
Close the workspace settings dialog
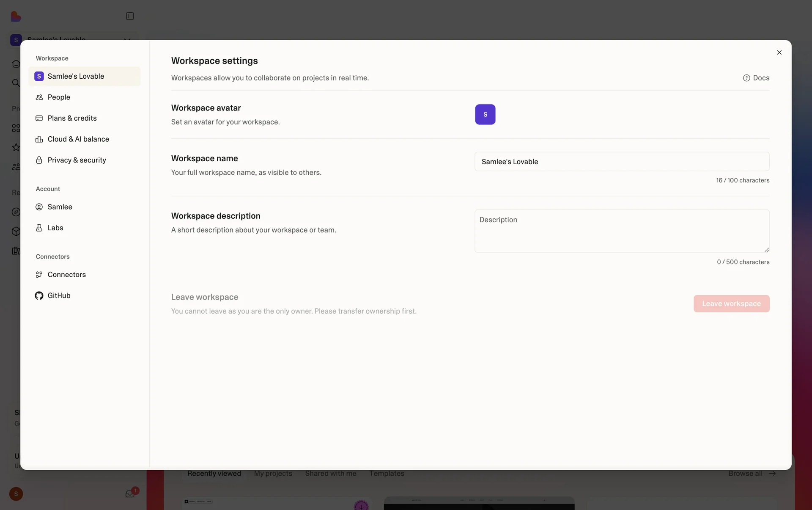pyautogui.click(x=779, y=52)
